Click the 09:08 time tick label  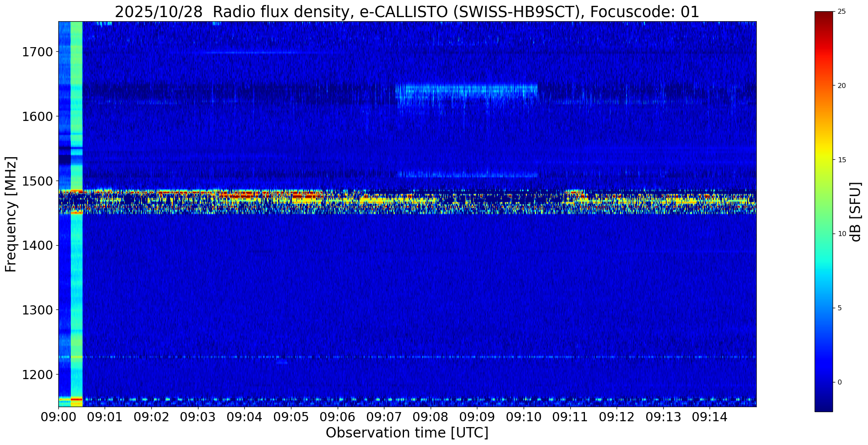[x=431, y=417]
